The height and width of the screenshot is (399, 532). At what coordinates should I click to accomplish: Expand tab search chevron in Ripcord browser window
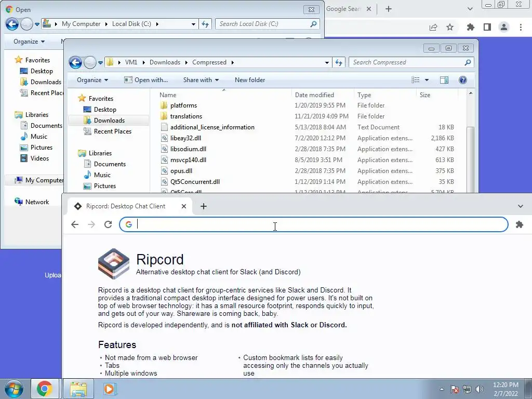[520, 206]
